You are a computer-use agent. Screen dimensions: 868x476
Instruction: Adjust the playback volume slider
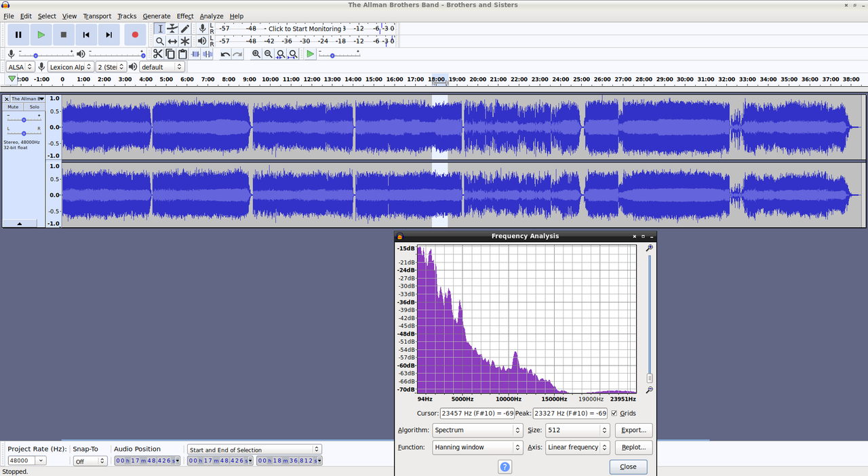(x=116, y=54)
